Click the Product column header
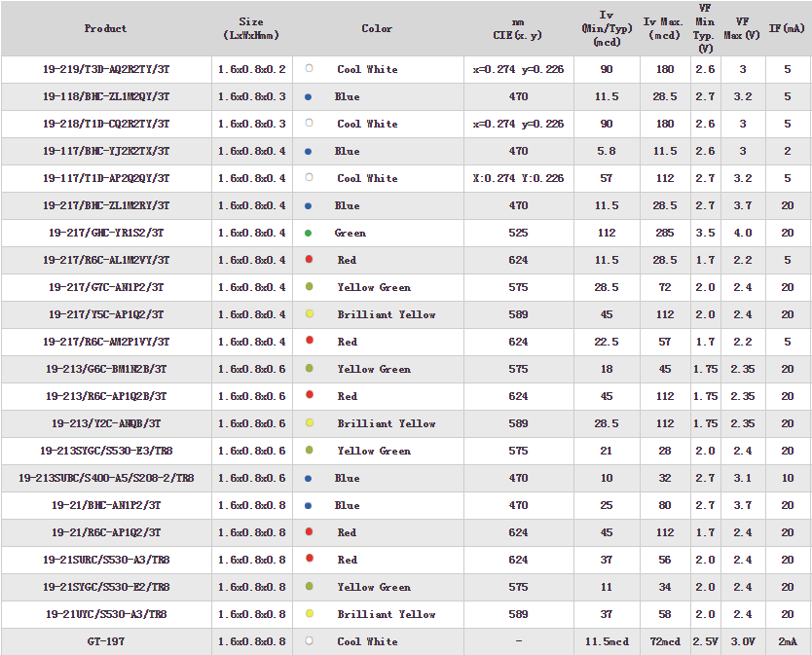The width and height of the screenshot is (812, 655). (106, 28)
